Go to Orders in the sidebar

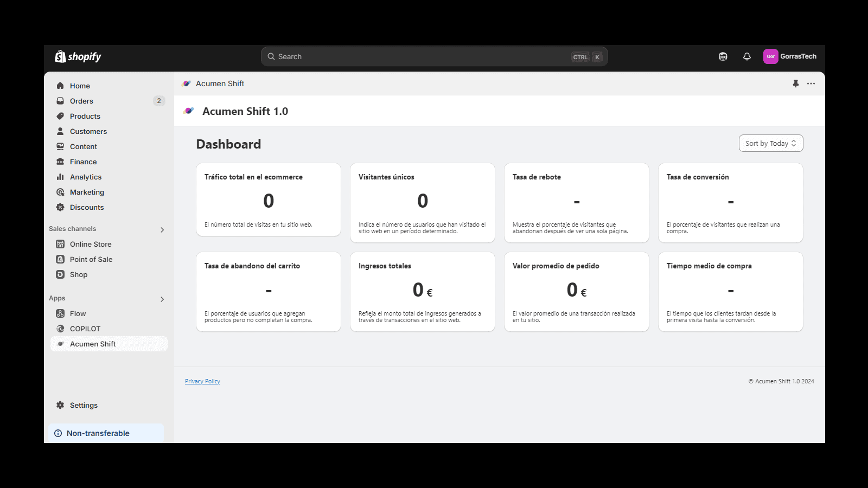[81, 101]
